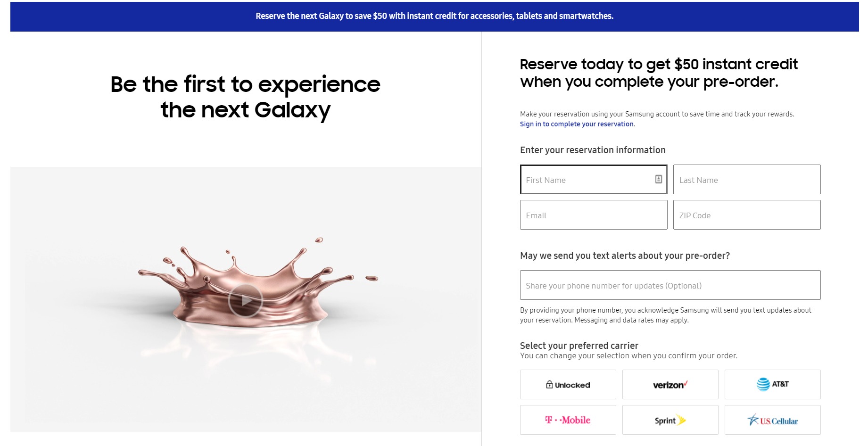Click into the Last Name field
The image size is (868, 446).
746,180
